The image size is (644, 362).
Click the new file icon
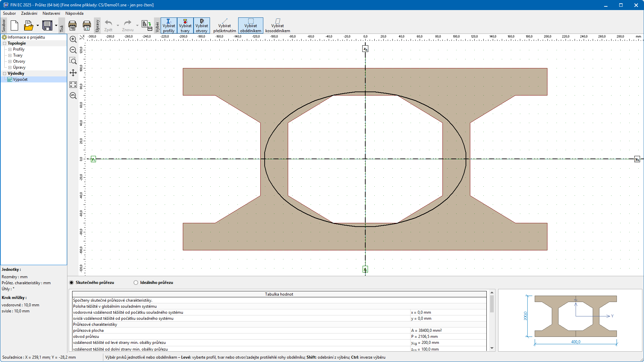coord(14,25)
